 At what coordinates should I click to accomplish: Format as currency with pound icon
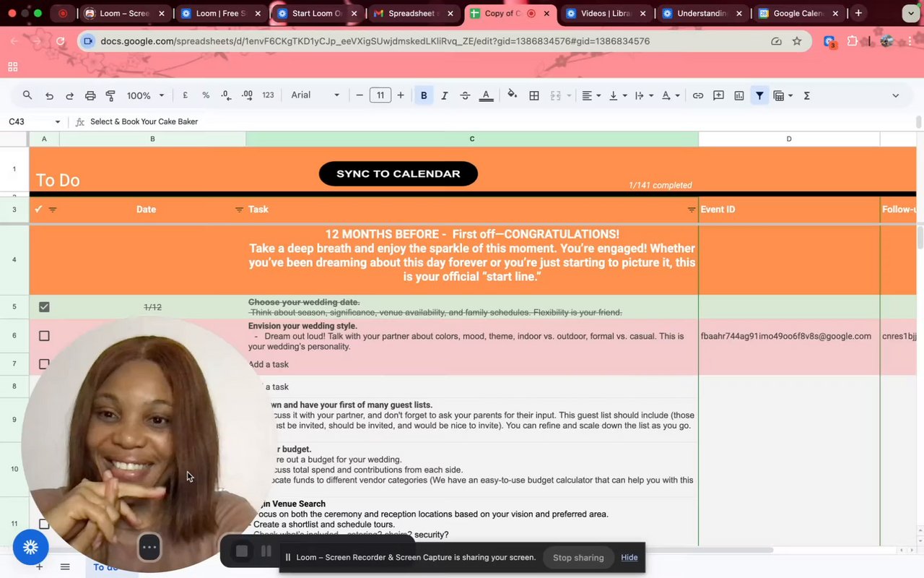pos(186,95)
